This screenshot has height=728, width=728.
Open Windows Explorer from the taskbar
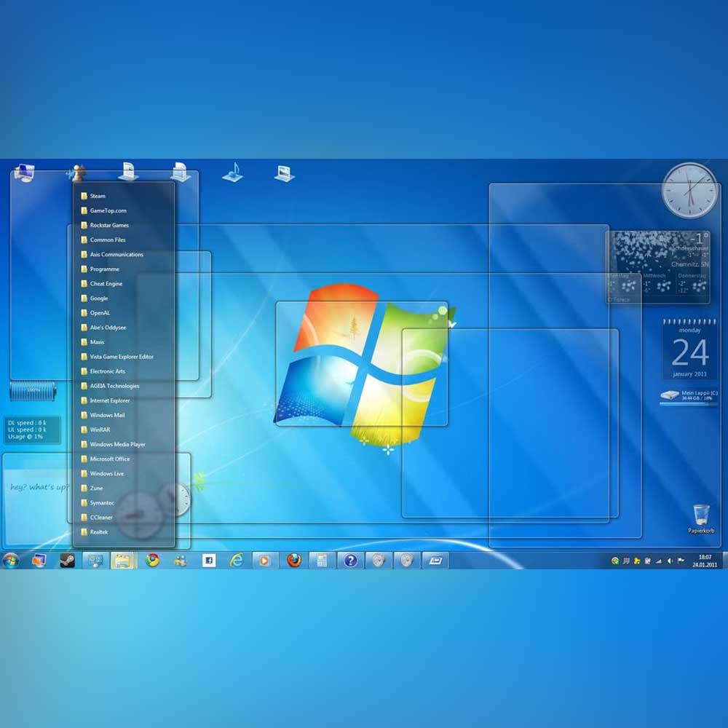coord(123,561)
